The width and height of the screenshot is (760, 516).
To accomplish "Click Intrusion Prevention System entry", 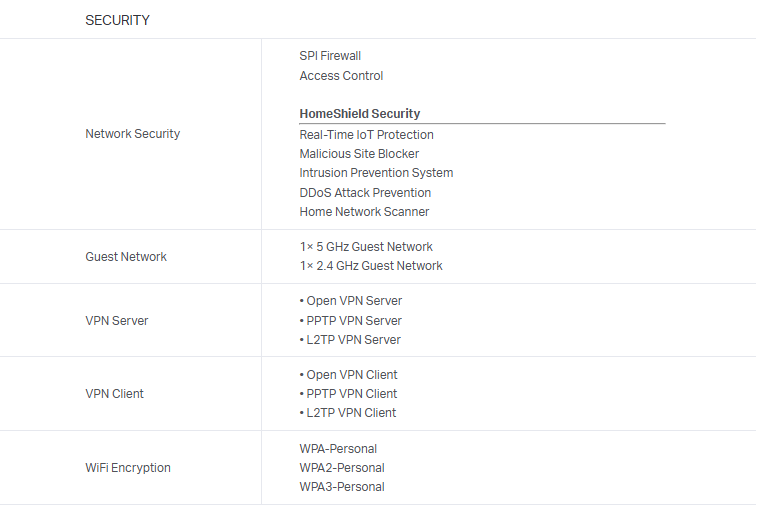I will tap(376, 173).
